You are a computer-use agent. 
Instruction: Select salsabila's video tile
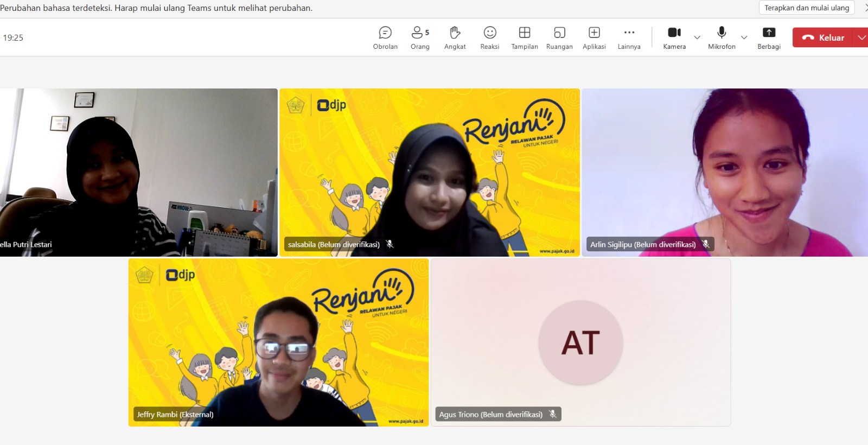click(x=429, y=172)
